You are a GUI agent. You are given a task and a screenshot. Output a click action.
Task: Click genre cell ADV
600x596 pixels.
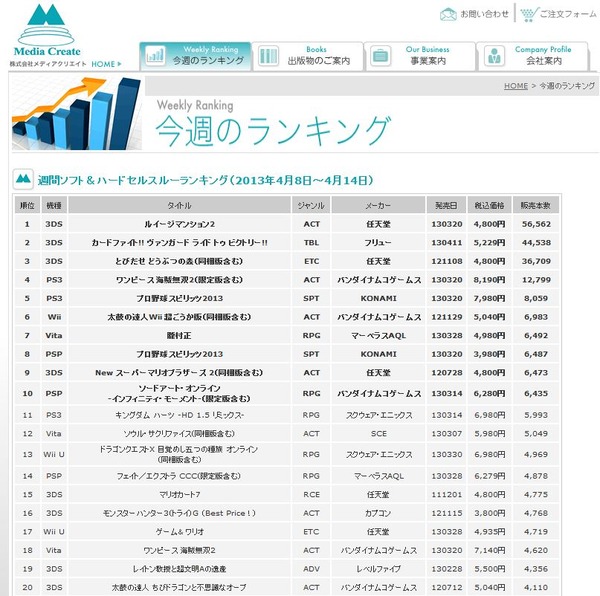pyautogui.click(x=311, y=569)
